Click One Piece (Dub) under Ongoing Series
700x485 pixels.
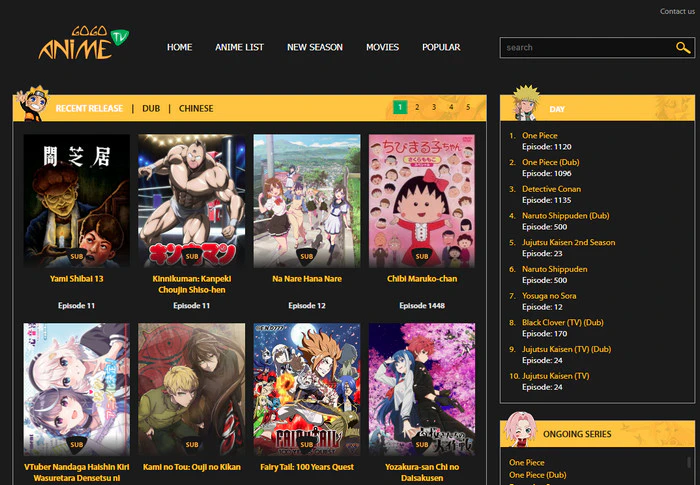(538, 475)
